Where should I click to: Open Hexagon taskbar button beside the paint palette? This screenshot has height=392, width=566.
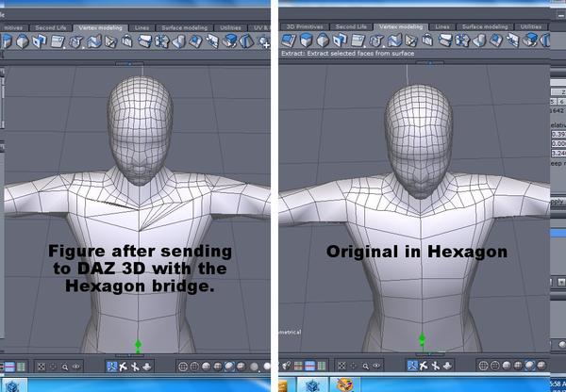[x=312, y=384]
